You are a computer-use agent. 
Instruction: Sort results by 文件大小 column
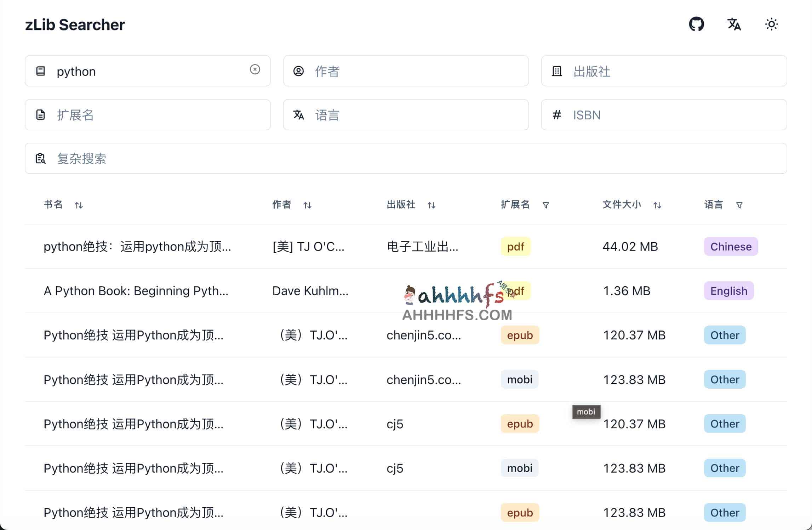click(x=657, y=205)
